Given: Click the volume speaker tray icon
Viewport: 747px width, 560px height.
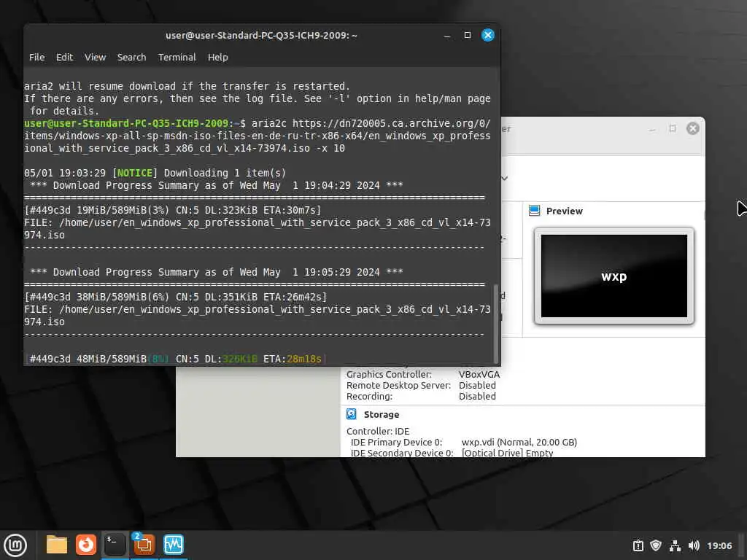Looking at the screenshot, I should 693,545.
